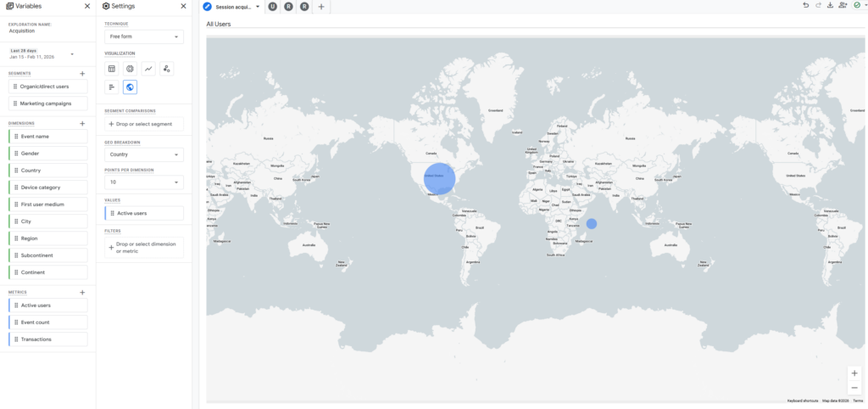Add a new exploration tab
Viewport: 868px width, 409px height.
320,7
